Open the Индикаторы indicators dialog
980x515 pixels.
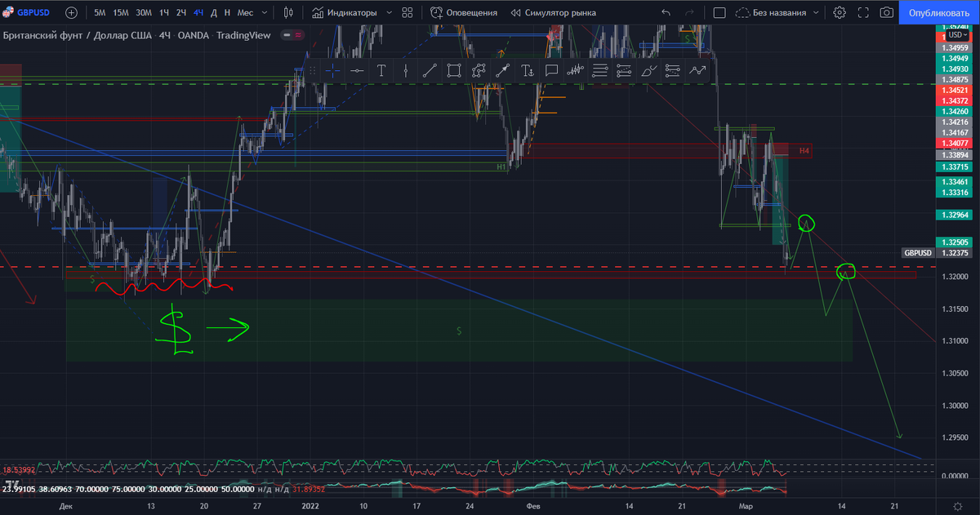(x=344, y=12)
